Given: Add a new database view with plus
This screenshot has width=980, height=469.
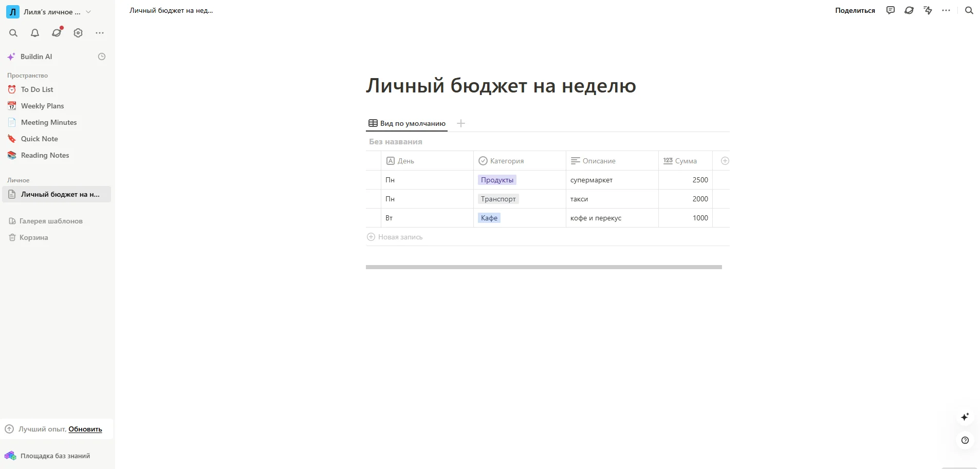Looking at the screenshot, I should 461,123.
